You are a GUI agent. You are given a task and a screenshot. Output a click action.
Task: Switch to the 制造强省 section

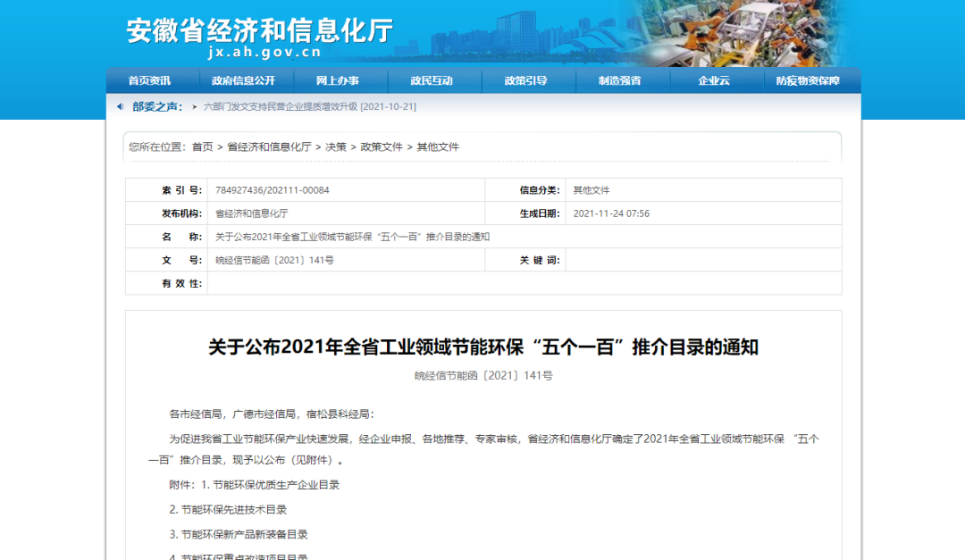click(x=620, y=80)
